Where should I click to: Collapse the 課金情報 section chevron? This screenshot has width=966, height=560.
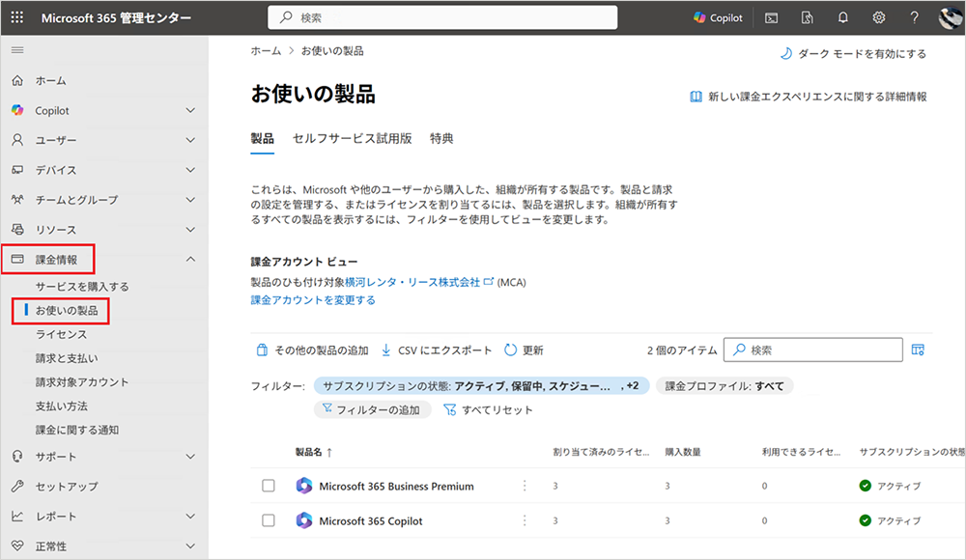click(190, 260)
